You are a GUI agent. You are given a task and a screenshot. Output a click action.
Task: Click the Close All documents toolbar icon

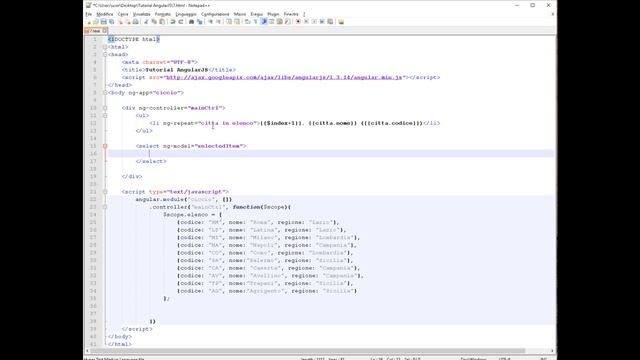pyautogui.click(x=128, y=22)
